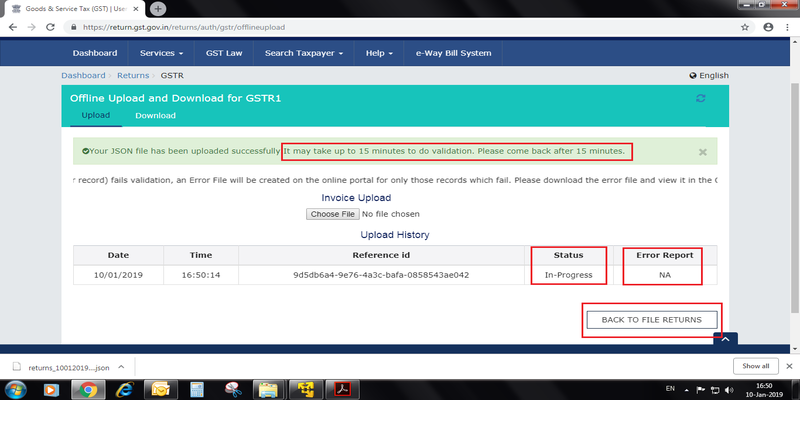Open e-Way Bill System
The height and width of the screenshot is (430, 800).
pos(454,53)
